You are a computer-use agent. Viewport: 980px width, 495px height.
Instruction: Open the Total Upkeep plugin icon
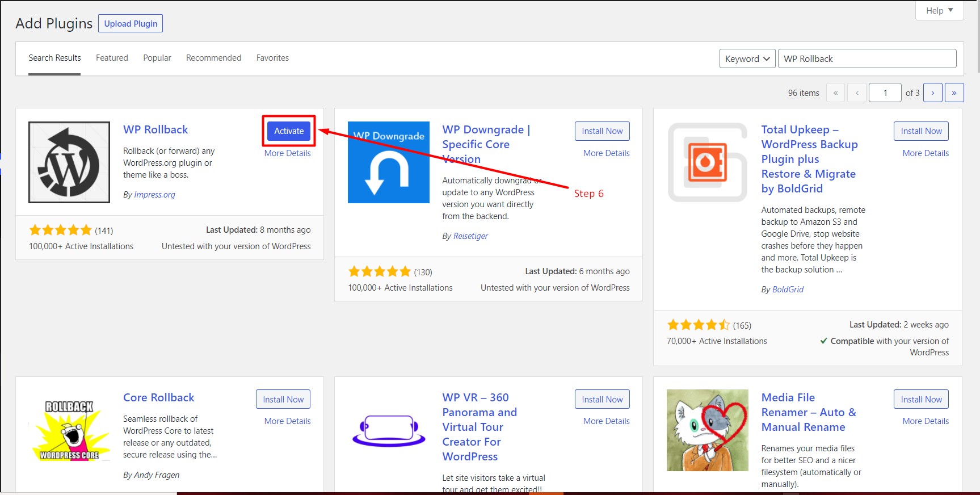pyautogui.click(x=708, y=162)
